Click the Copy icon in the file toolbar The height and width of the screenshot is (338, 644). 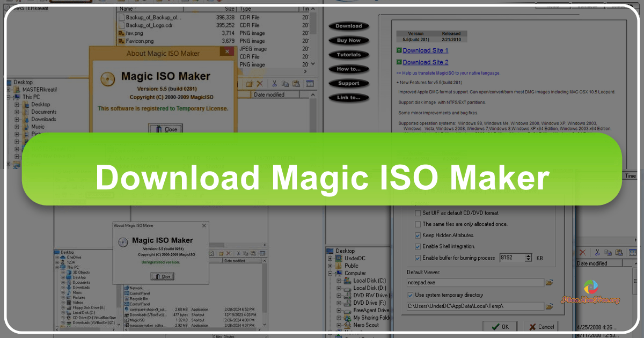click(285, 84)
